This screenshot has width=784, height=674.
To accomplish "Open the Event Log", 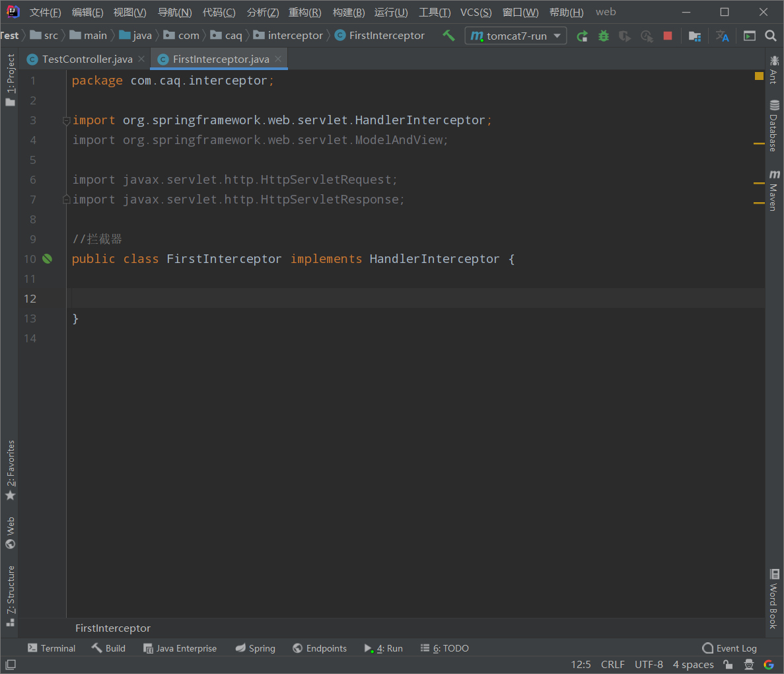I will point(729,648).
